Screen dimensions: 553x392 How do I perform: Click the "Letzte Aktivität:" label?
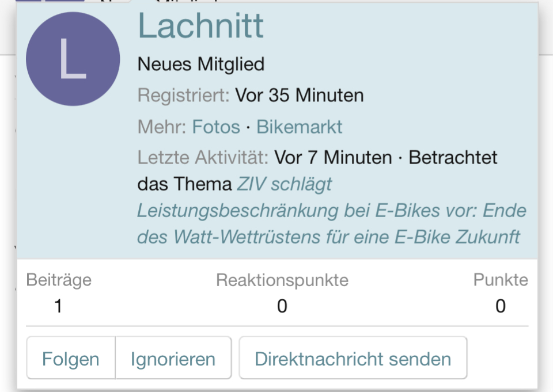click(x=203, y=157)
